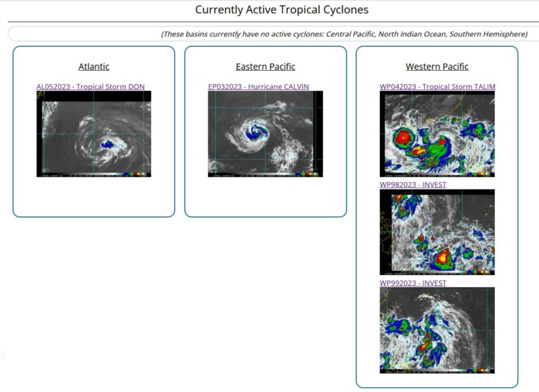Click the WP992023 INVEST link
The height and width of the screenshot is (392, 539).
point(413,283)
